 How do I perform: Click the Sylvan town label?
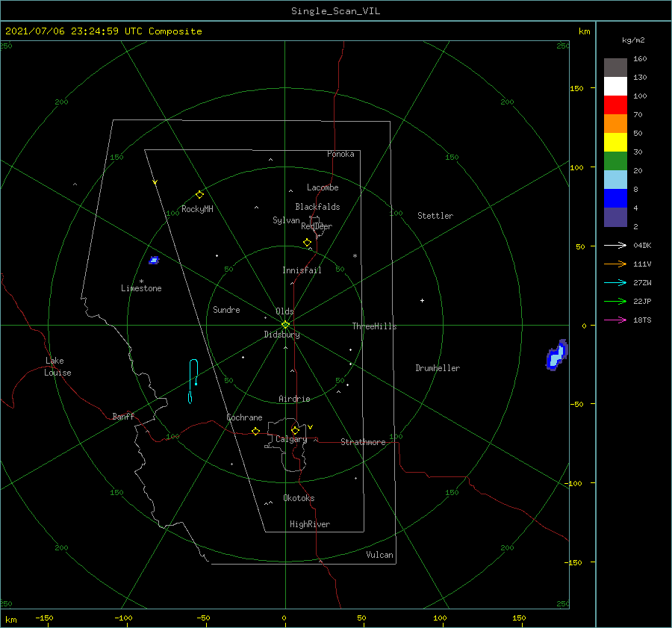pyautogui.click(x=286, y=220)
